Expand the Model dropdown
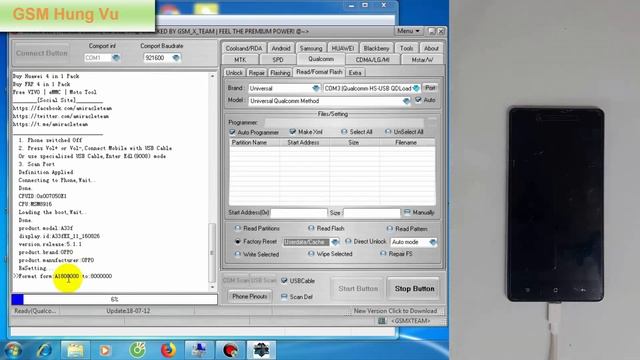 pyautogui.click(x=406, y=101)
